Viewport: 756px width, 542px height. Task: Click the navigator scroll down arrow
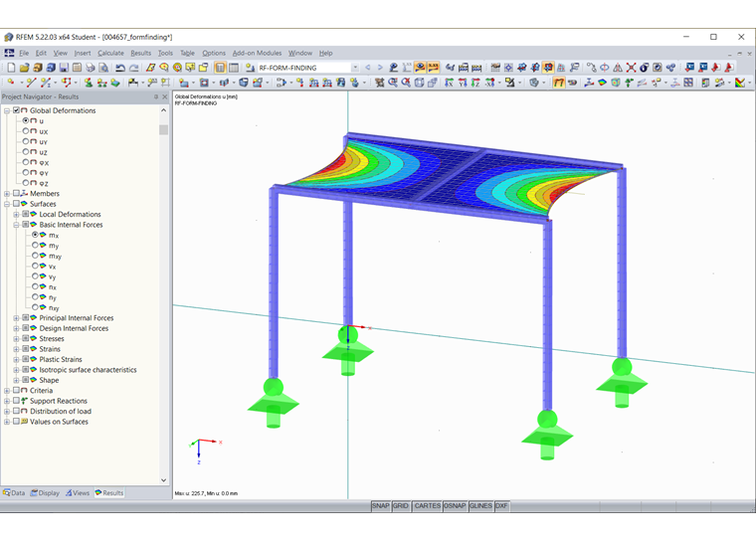click(x=163, y=480)
